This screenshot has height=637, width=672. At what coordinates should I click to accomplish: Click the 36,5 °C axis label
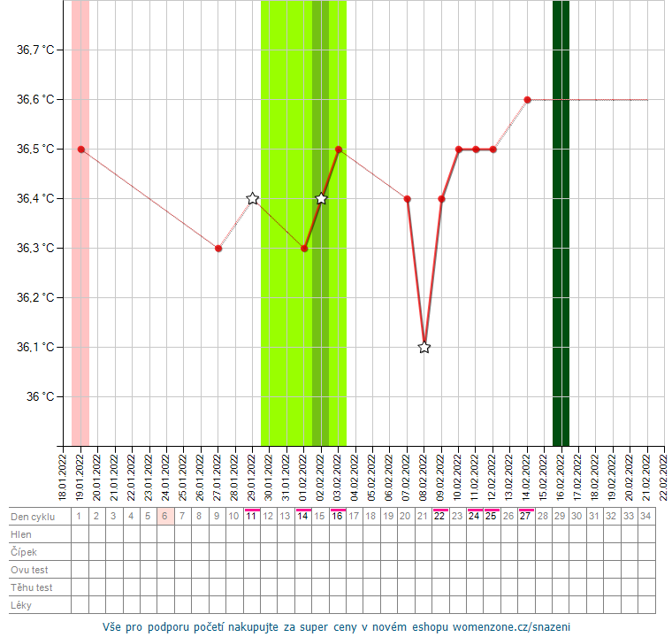pos(35,149)
